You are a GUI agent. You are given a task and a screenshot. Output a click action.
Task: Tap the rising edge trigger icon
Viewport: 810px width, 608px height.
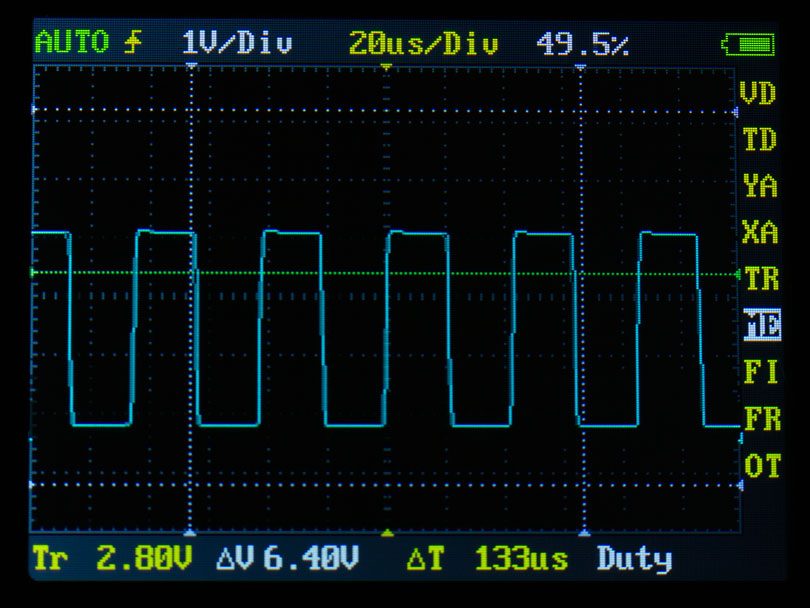pos(133,43)
